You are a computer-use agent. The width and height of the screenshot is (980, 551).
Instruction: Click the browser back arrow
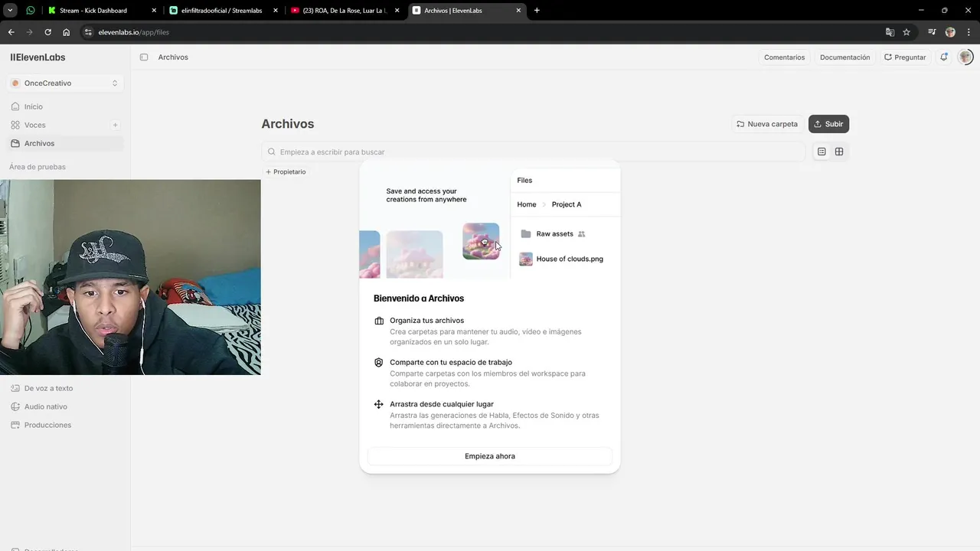point(11,32)
